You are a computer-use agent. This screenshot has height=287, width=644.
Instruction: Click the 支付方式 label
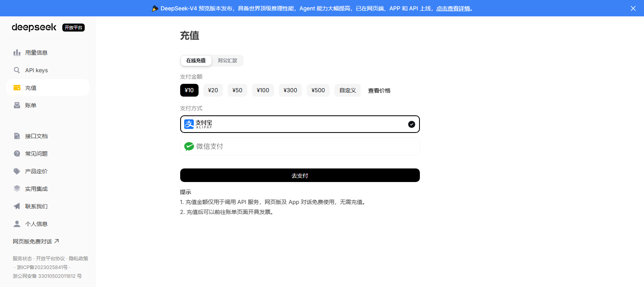point(191,108)
